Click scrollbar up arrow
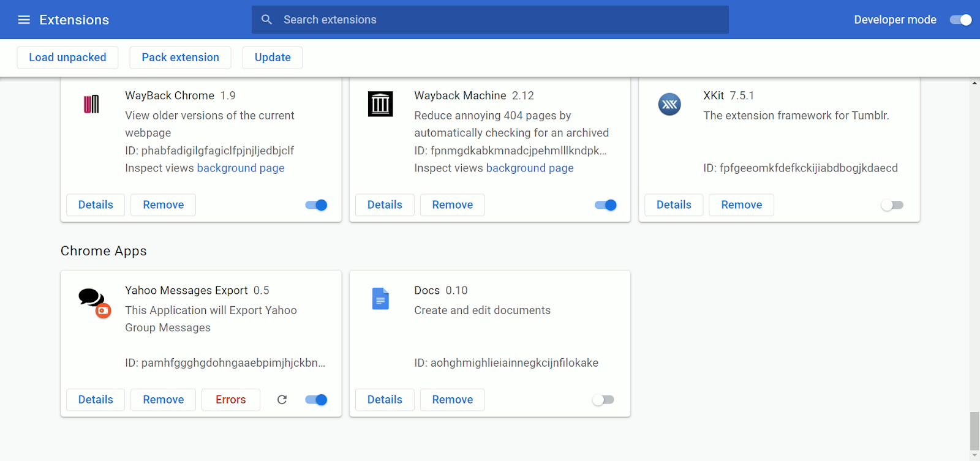The height and width of the screenshot is (461, 980). point(974,83)
